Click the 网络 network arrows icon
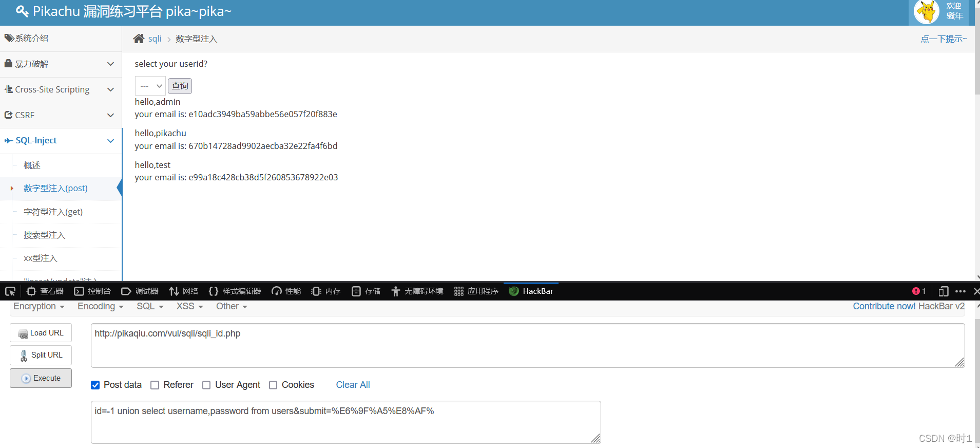This screenshot has width=980, height=448. tap(174, 291)
